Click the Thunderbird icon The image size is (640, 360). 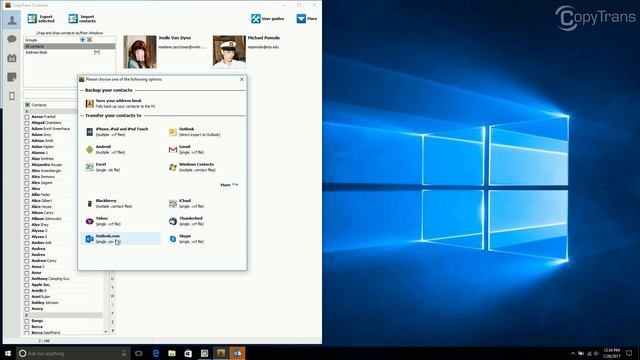coord(173,221)
